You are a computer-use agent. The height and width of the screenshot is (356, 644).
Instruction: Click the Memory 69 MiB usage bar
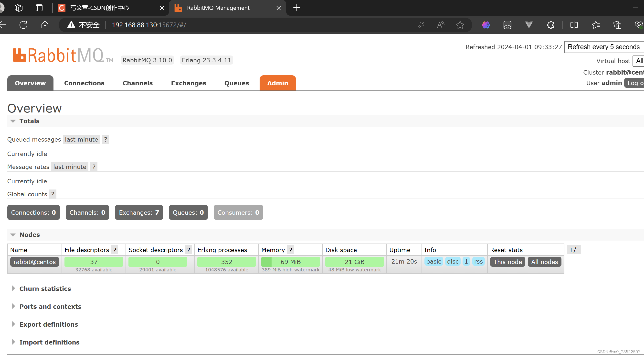click(x=291, y=262)
